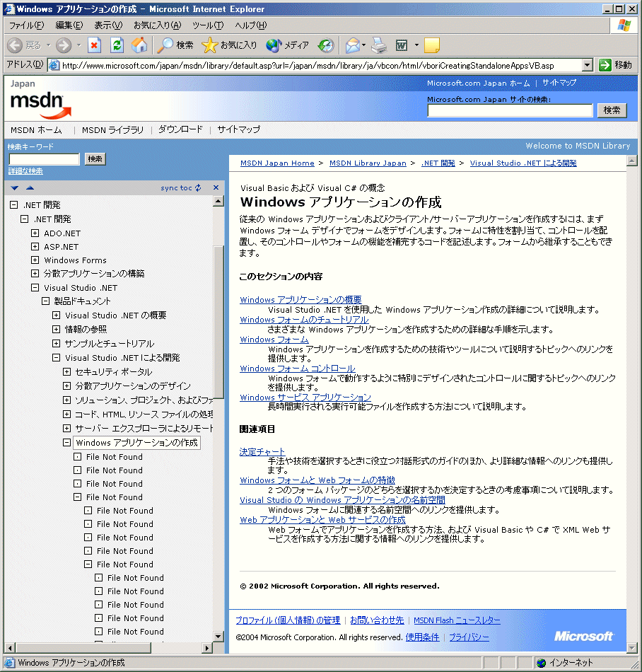Click the Mail envelope icon in toolbar

pyautogui.click(x=352, y=45)
